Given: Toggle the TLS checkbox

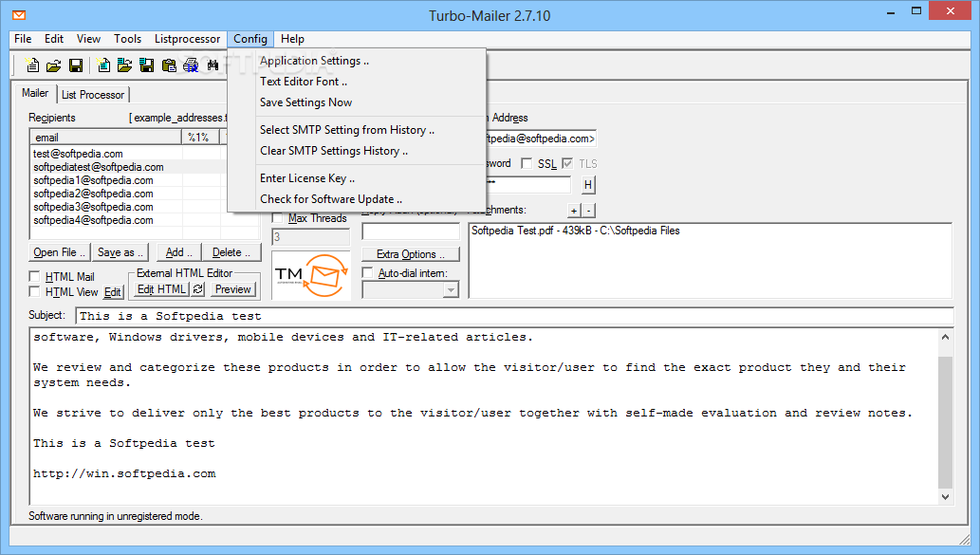Looking at the screenshot, I should coord(567,164).
